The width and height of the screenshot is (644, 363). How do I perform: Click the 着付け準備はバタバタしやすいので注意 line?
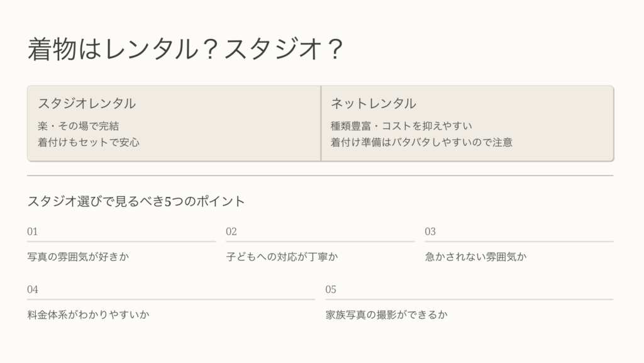click(x=421, y=142)
